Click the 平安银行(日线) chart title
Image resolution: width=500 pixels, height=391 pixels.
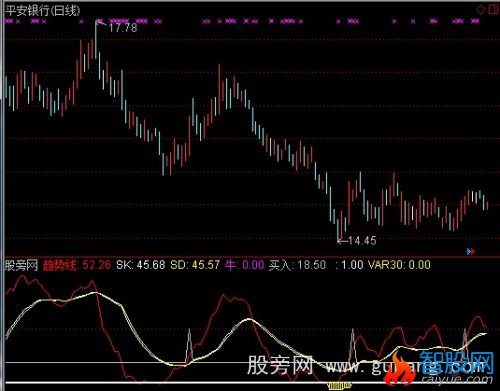click(43, 11)
